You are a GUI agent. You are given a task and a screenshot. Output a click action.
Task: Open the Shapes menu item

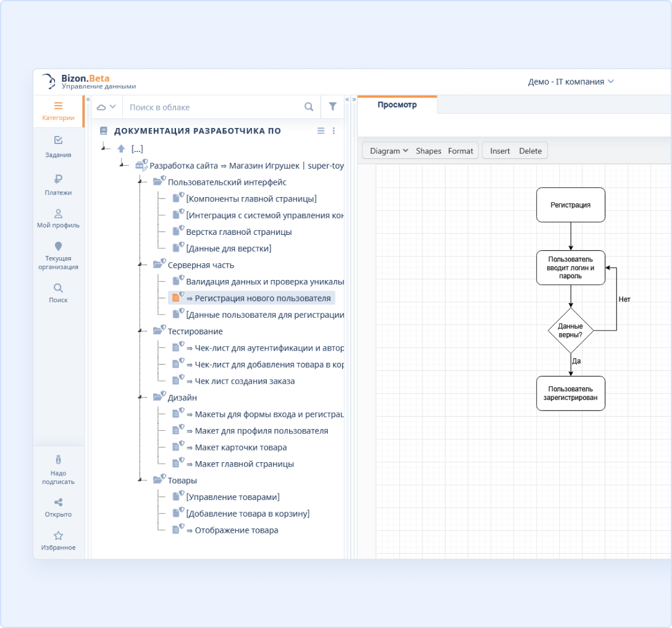point(428,151)
